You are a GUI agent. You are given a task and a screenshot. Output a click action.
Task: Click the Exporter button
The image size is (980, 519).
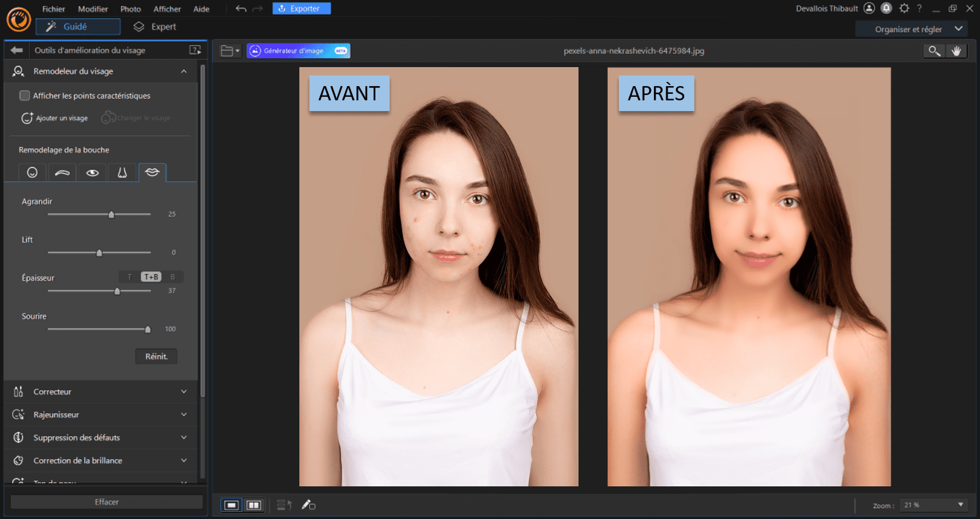click(x=301, y=8)
